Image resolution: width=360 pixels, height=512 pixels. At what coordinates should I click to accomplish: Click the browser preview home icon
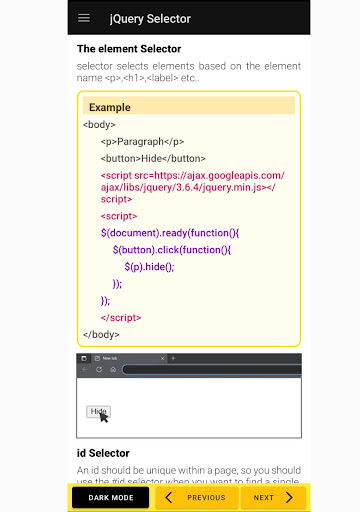[x=113, y=369]
